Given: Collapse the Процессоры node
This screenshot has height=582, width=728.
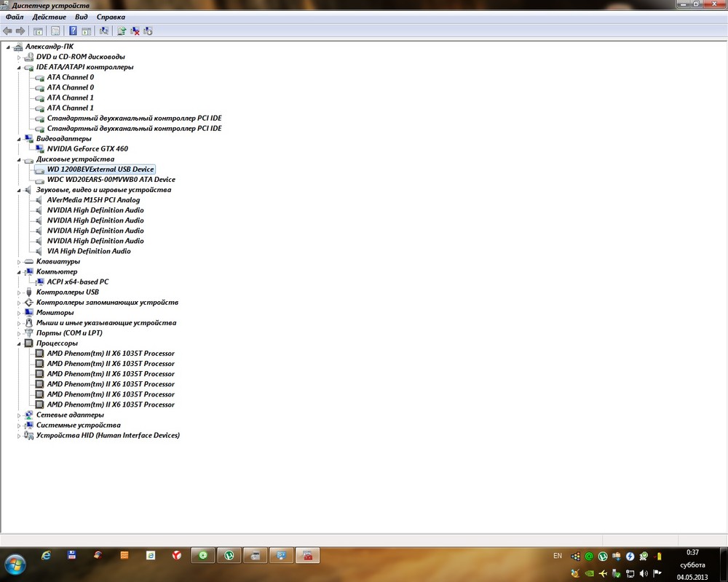Looking at the screenshot, I should [x=19, y=343].
